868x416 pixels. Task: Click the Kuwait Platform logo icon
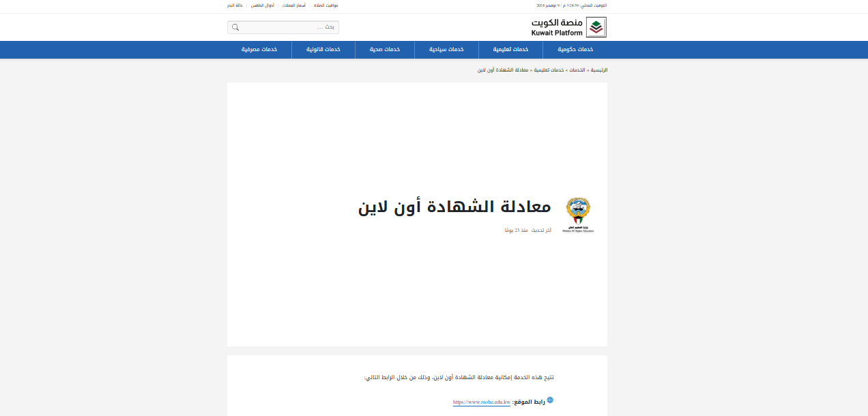pos(596,27)
